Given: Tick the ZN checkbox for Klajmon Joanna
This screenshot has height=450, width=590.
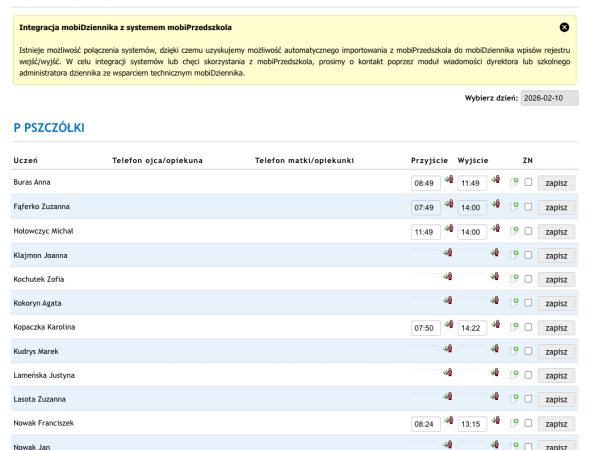Looking at the screenshot, I should (528, 255).
